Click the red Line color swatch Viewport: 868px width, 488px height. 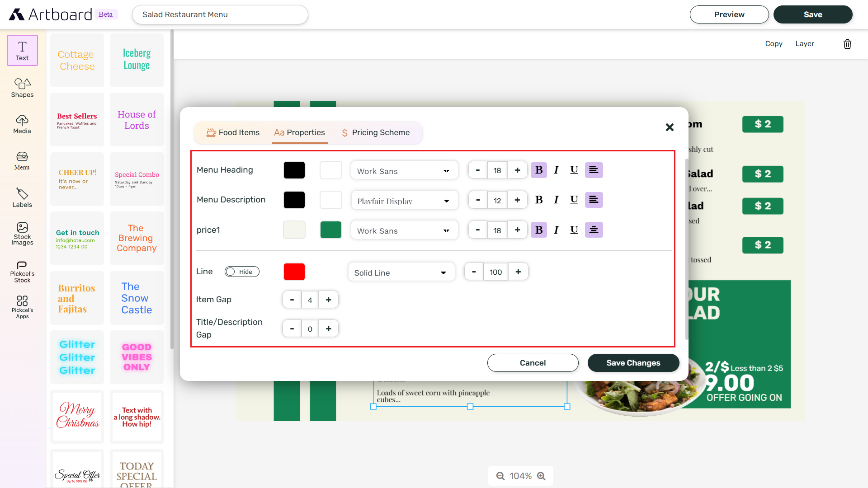(x=294, y=272)
